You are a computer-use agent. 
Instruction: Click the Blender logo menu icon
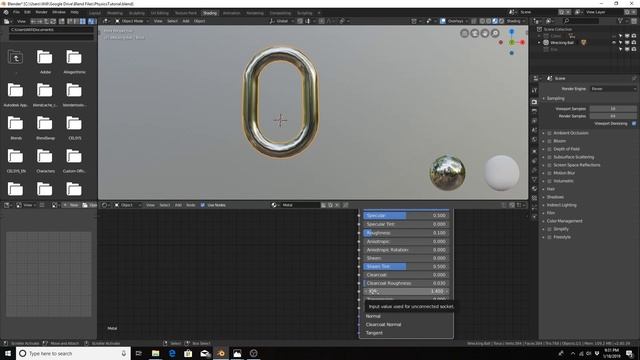[6, 12]
